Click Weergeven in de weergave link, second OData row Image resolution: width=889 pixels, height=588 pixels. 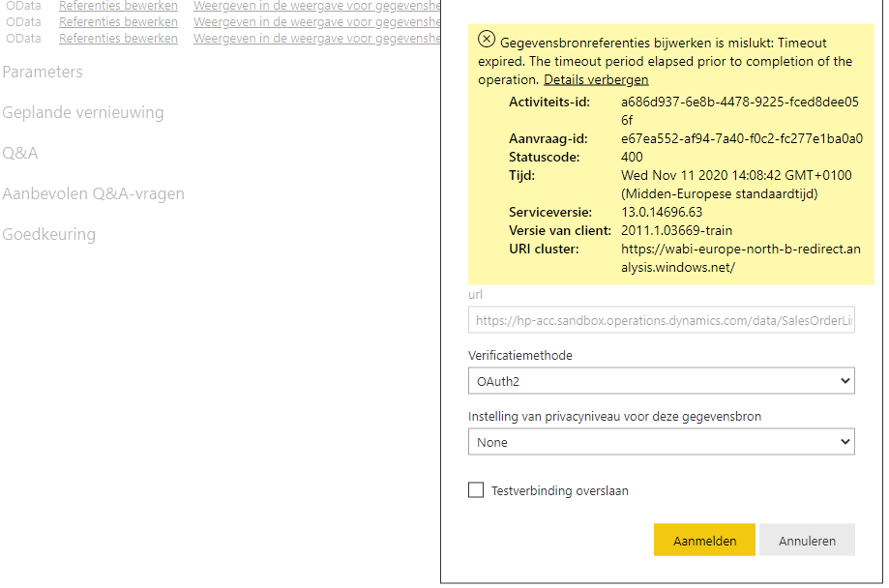click(x=317, y=22)
